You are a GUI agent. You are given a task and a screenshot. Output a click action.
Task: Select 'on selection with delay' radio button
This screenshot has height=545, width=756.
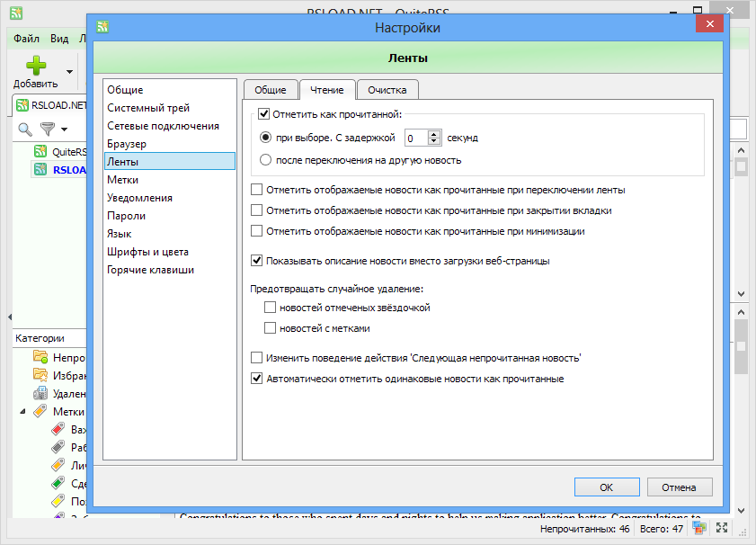265,138
